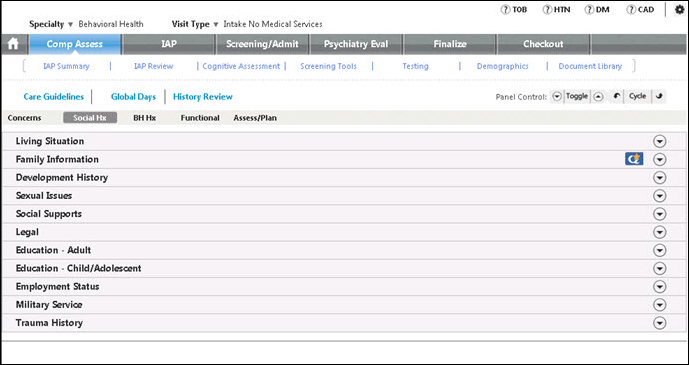Screen dimensions: 689x365
Task: Open the settings gear icon
Action: click(679, 10)
